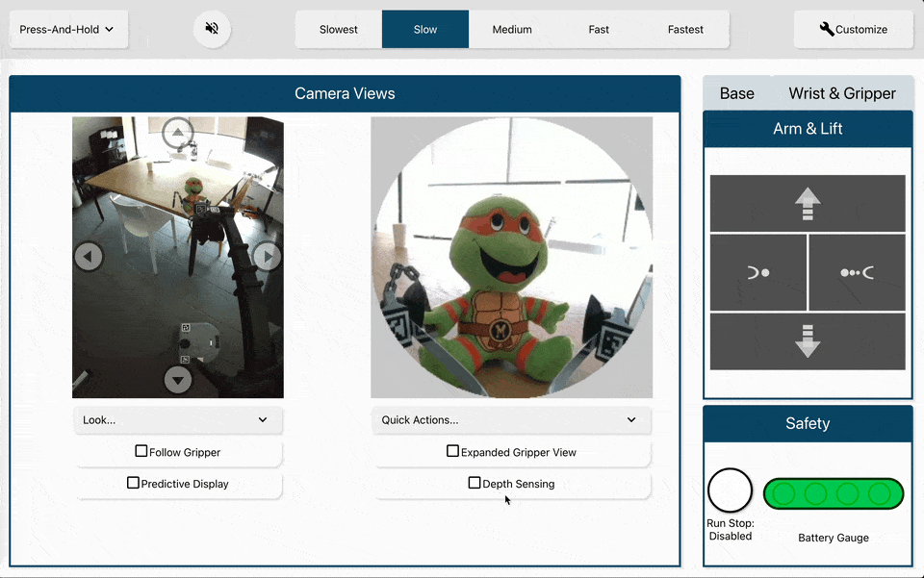Click the circular gripper camera feed
Image resolution: width=924 pixels, height=578 pixels.
pos(511,257)
